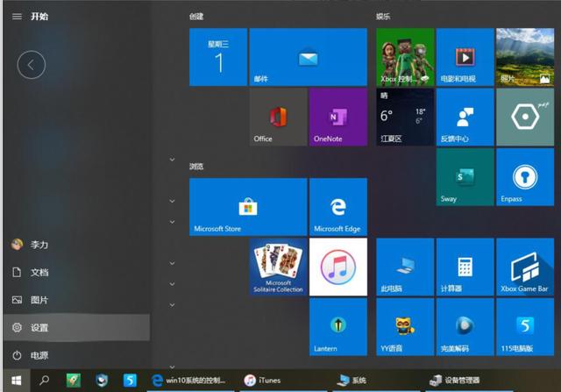Launch the Lantern tile
The image size is (561, 392).
338,327
